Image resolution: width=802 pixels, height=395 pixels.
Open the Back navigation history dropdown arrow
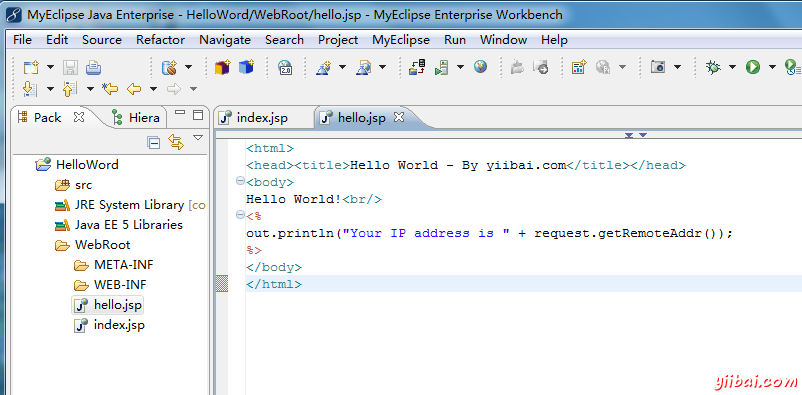(153, 89)
